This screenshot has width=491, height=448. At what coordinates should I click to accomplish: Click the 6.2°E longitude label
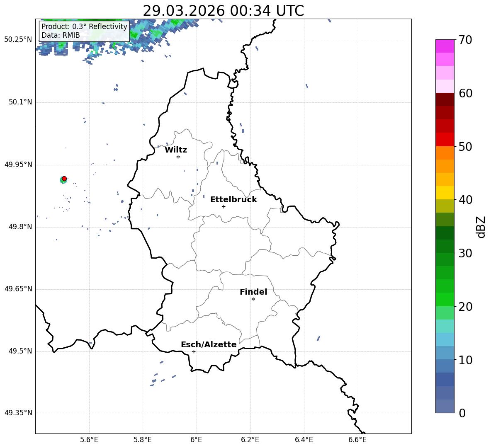[250, 440]
